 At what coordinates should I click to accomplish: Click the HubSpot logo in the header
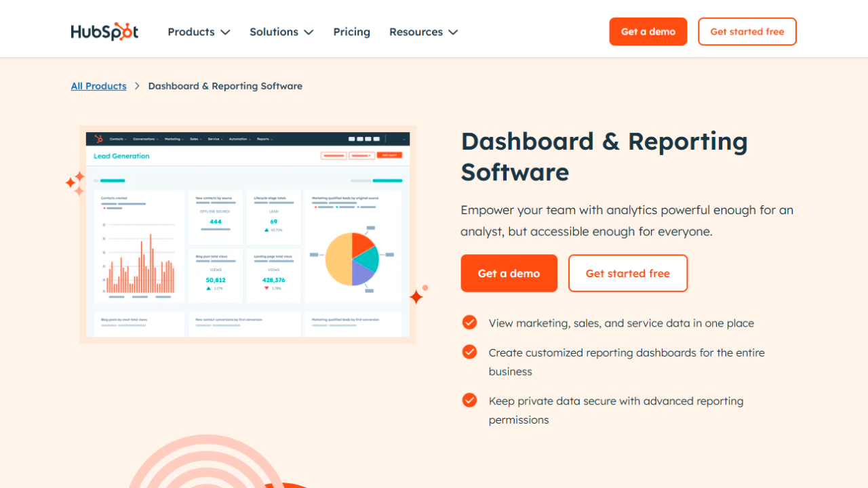pyautogui.click(x=104, y=32)
